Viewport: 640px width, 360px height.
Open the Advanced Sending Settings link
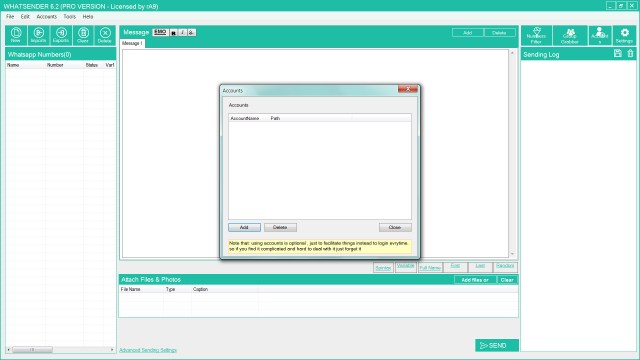coord(148,350)
